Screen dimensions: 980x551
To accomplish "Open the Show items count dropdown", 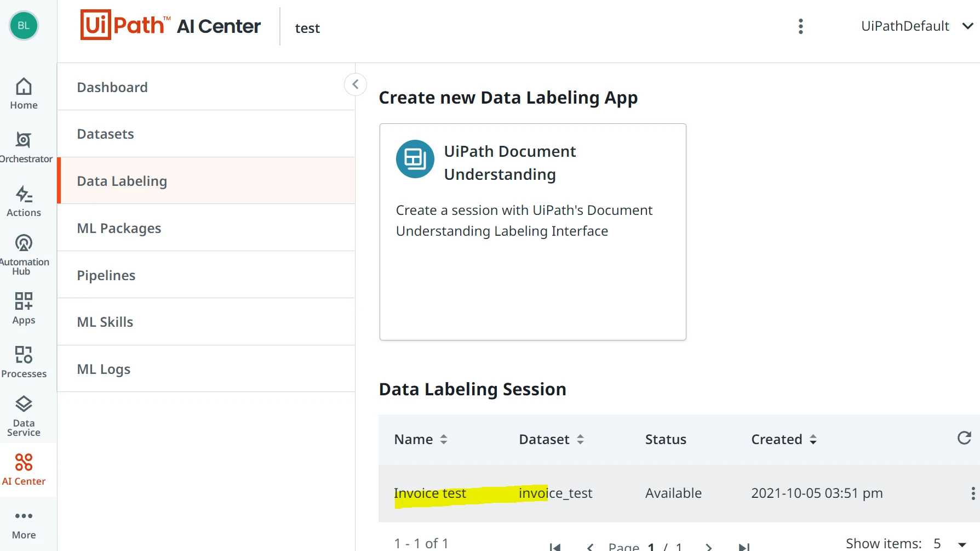I will point(949,543).
